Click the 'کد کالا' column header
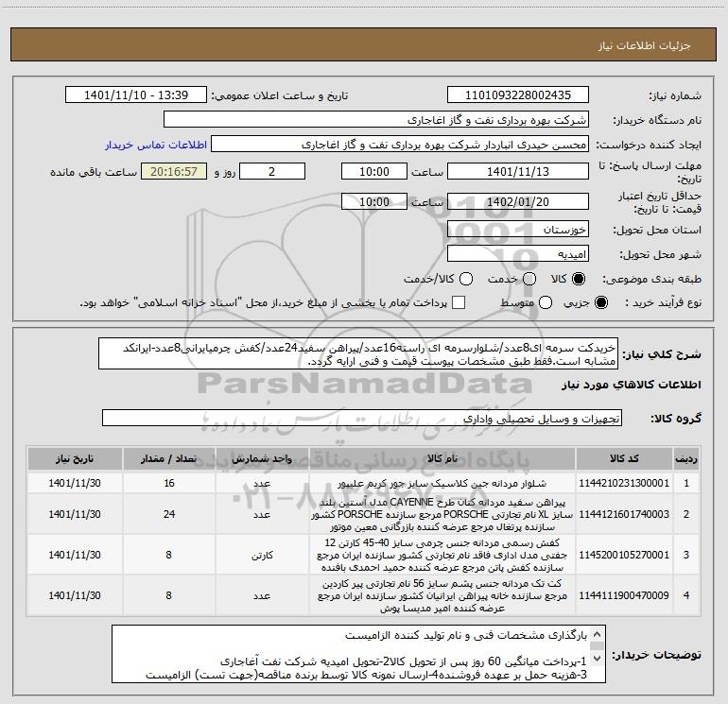The width and height of the screenshot is (728, 704). click(624, 458)
